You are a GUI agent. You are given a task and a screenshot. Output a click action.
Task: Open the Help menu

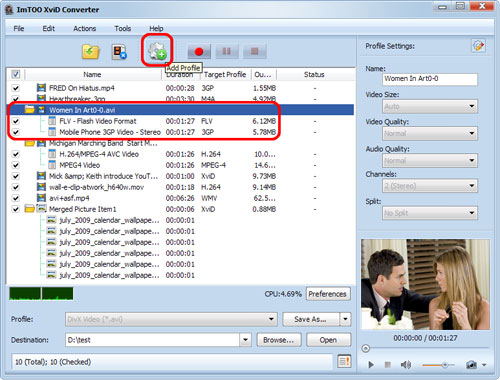point(156,28)
